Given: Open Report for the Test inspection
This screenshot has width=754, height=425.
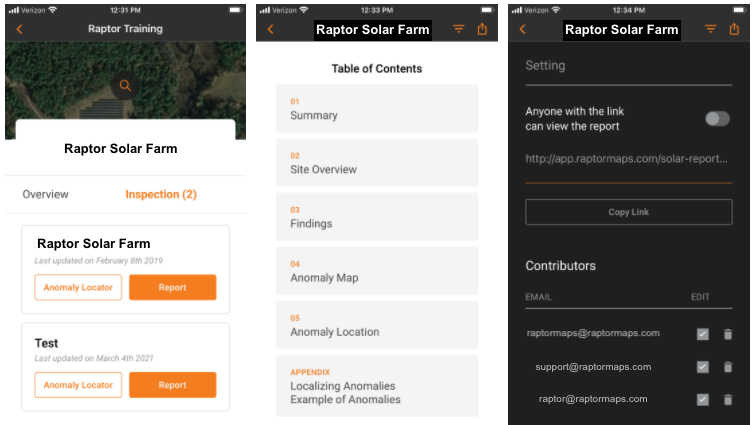Looking at the screenshot, I should [x=173, y=385].
